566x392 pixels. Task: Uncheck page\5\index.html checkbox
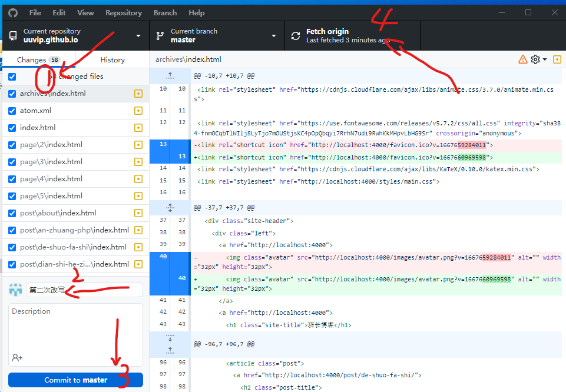tap(12, 196)
